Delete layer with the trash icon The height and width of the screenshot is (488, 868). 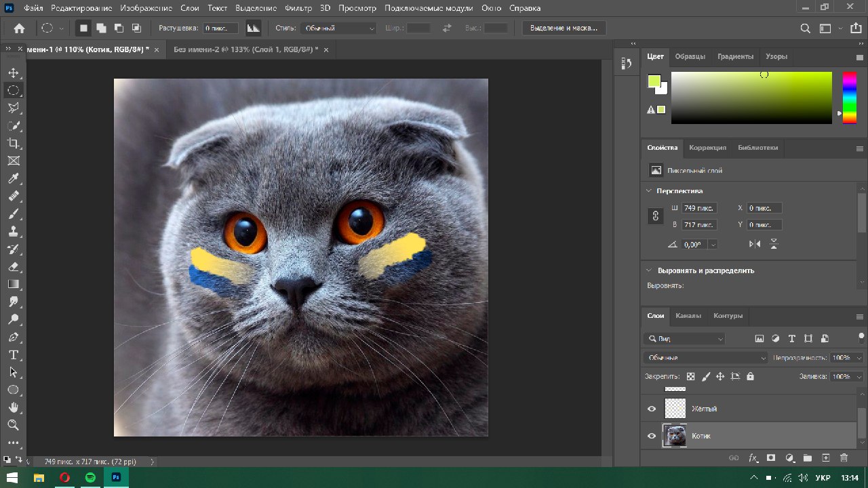click(844, 458)
